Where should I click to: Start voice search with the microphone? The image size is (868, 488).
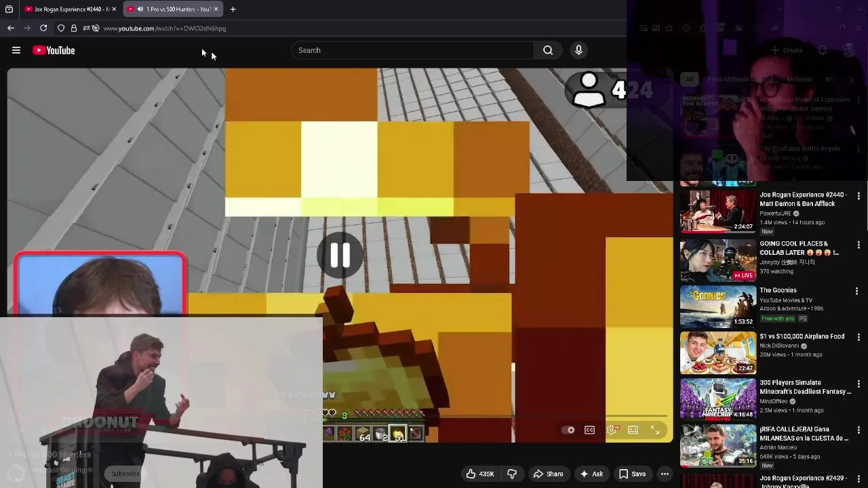(x=578, y=50)
